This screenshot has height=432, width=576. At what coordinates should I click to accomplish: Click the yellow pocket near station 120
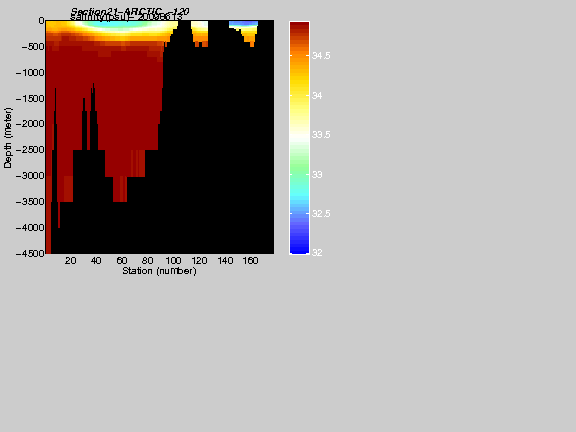pos(199,27)
